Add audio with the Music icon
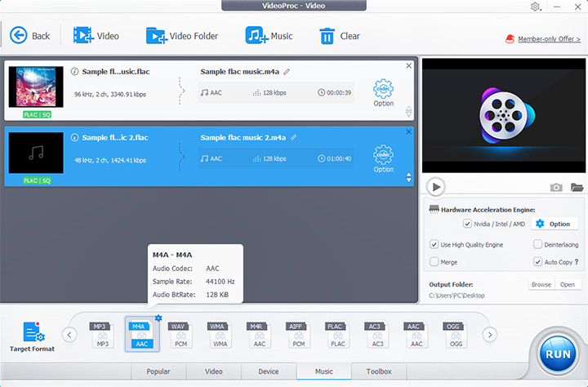588x387 pixels. [x=256, y=36]
